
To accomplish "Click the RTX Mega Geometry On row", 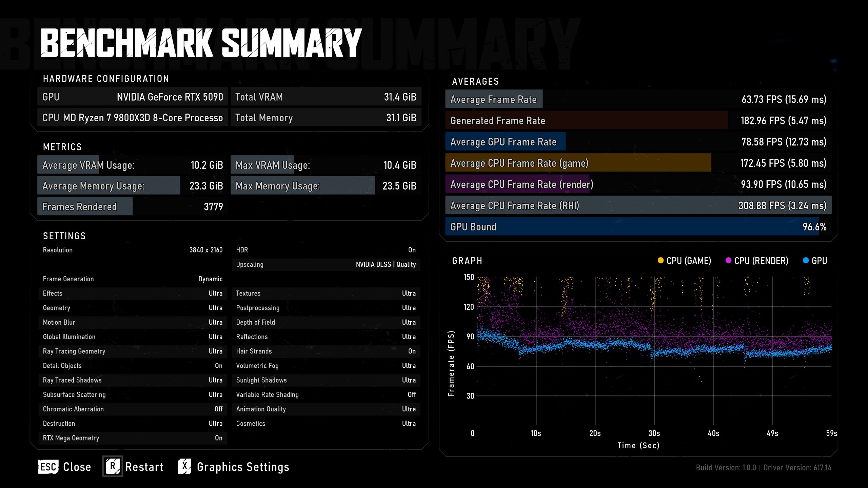I will [133, 438].
